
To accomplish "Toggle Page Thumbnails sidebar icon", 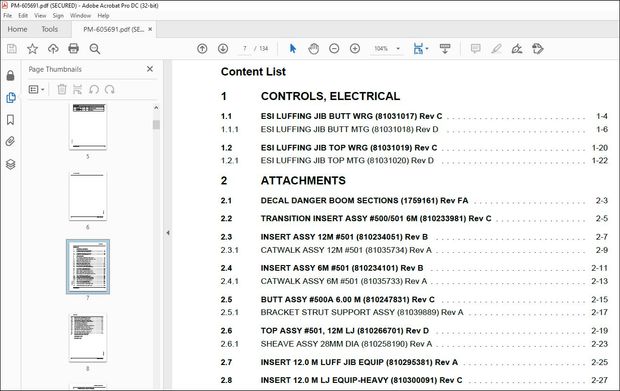I will tap(11, 98).
